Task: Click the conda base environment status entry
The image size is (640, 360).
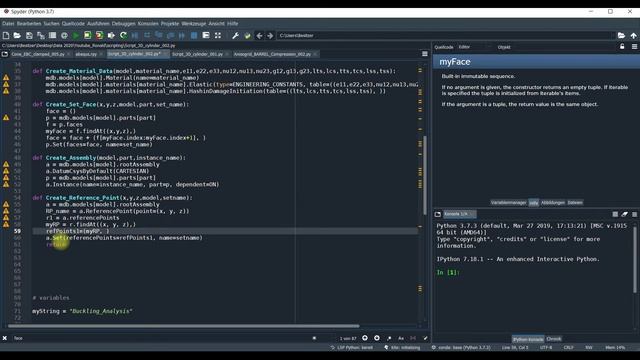Action: [461, 348]
